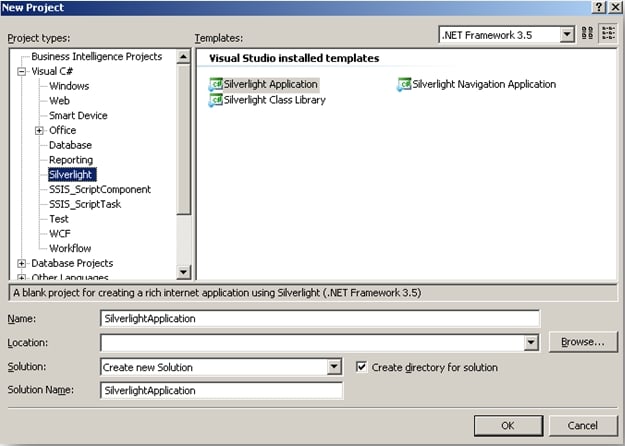Click the Name input field

[320, 318]
